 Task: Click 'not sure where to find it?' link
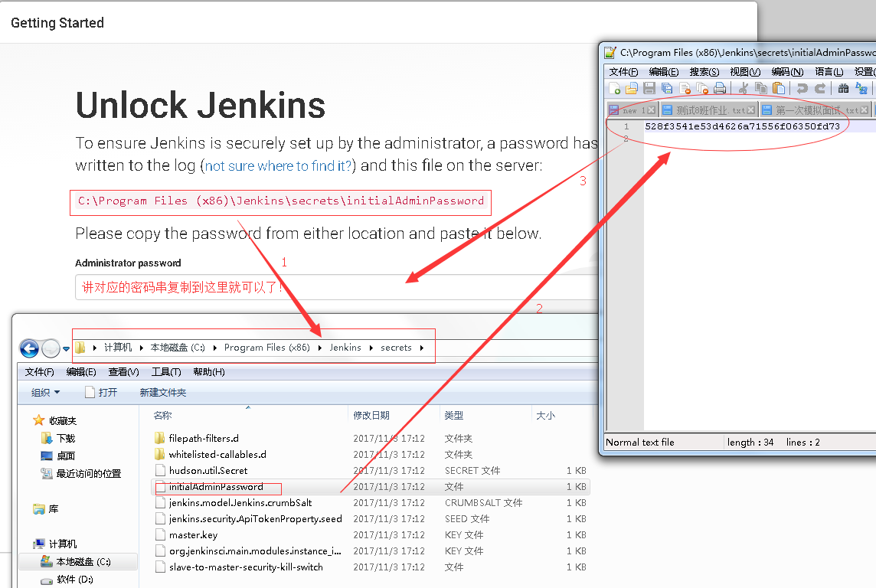point(278,166)
